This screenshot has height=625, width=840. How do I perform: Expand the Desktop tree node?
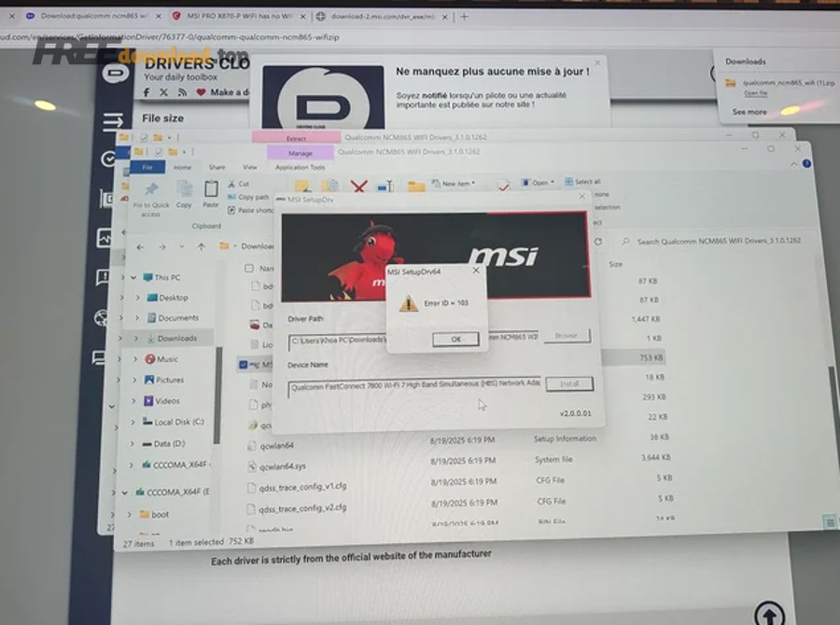(x=138, y=298)
